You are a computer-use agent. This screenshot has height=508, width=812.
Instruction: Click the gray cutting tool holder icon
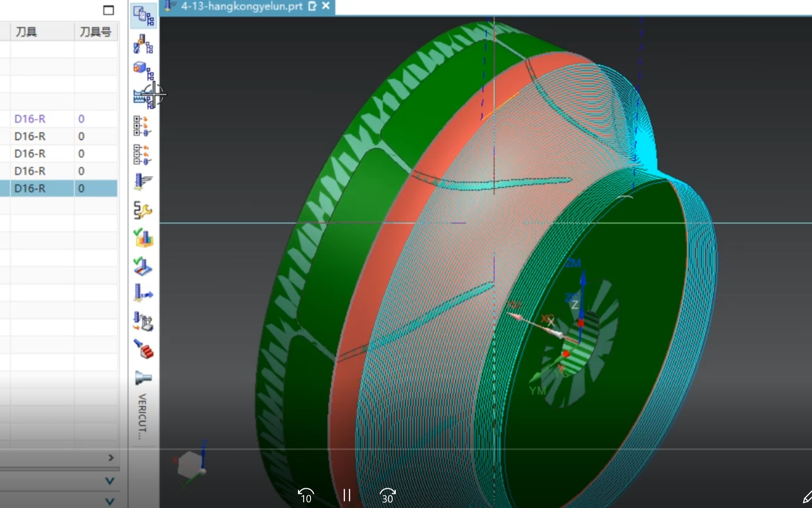click(x=143, y=378)
